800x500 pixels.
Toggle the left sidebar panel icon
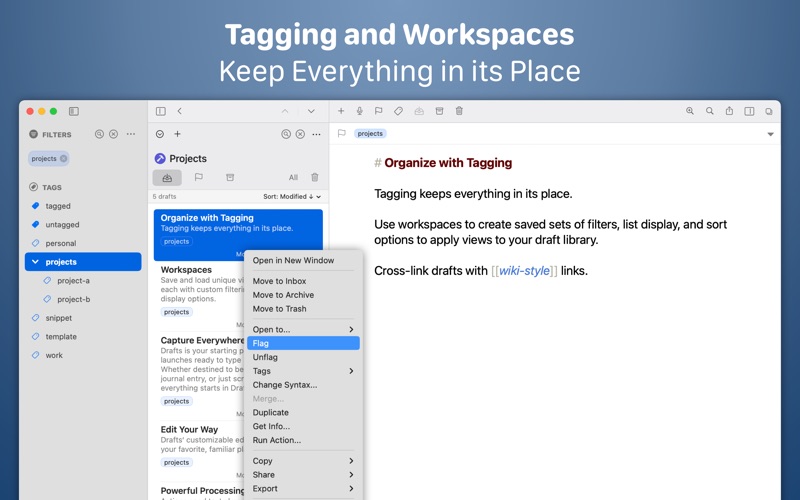(x=74, y=111)
